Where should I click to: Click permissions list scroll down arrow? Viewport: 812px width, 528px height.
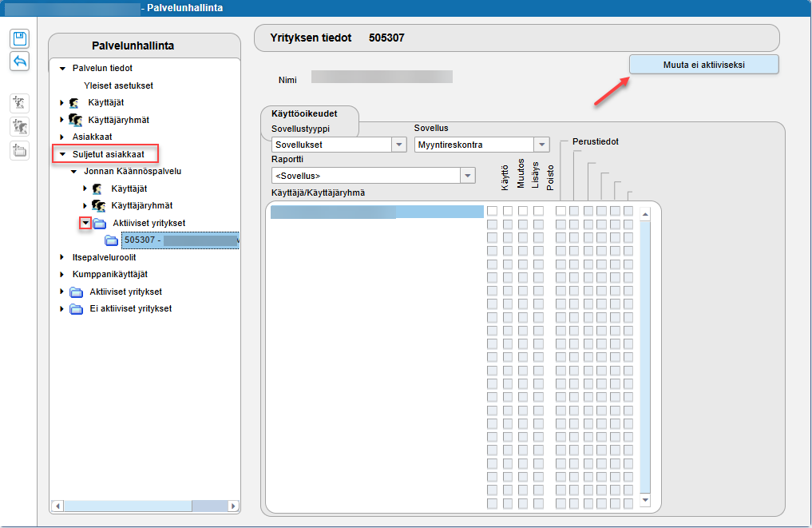645,500
